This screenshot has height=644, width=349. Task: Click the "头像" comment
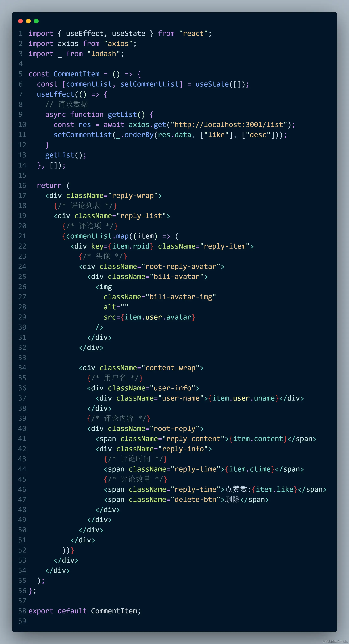[103, 256]
